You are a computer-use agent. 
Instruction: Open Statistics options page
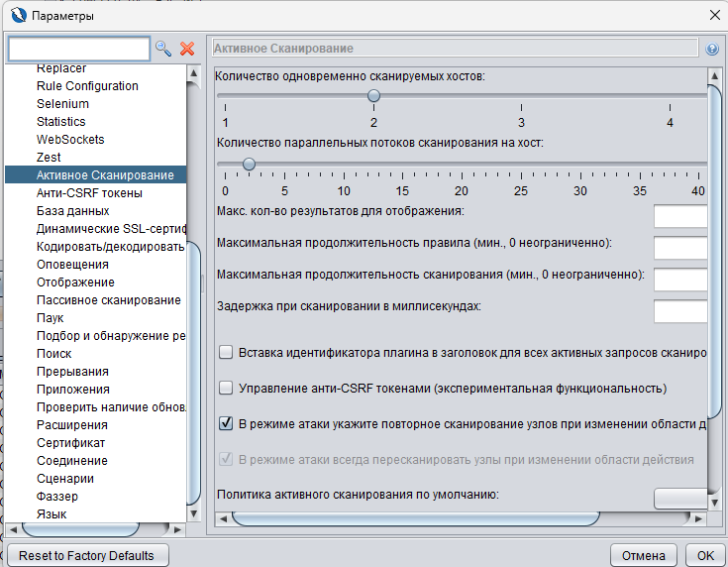point(60,121)
